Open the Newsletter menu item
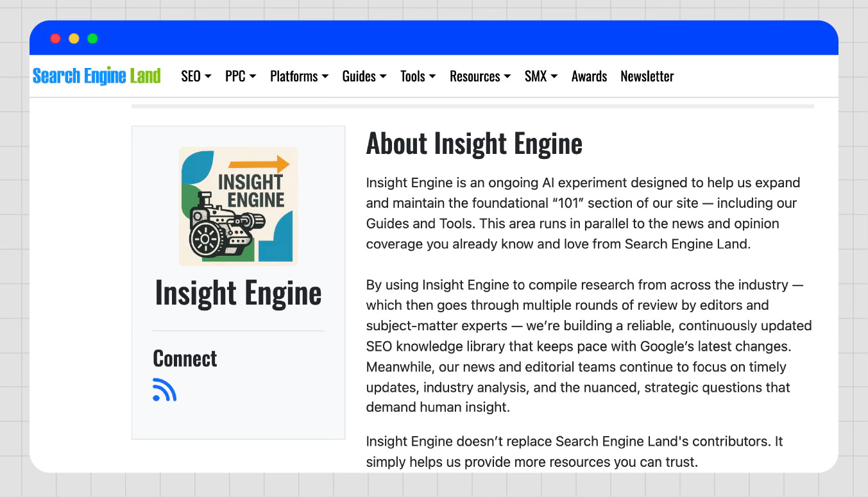This screenshot has height=497, width=868. click(647, 76)
